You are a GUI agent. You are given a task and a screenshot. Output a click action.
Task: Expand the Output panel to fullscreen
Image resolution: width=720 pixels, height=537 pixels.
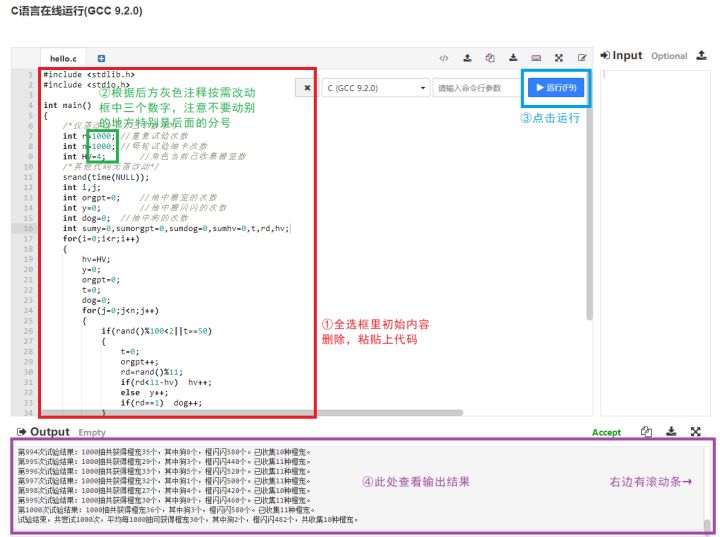[x=695, y=431]
